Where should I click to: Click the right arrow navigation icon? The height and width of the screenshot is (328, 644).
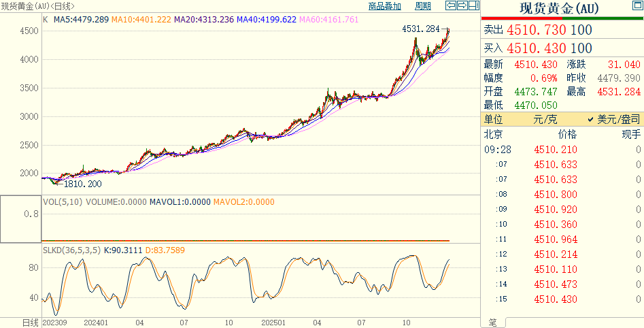pos(461,6)
